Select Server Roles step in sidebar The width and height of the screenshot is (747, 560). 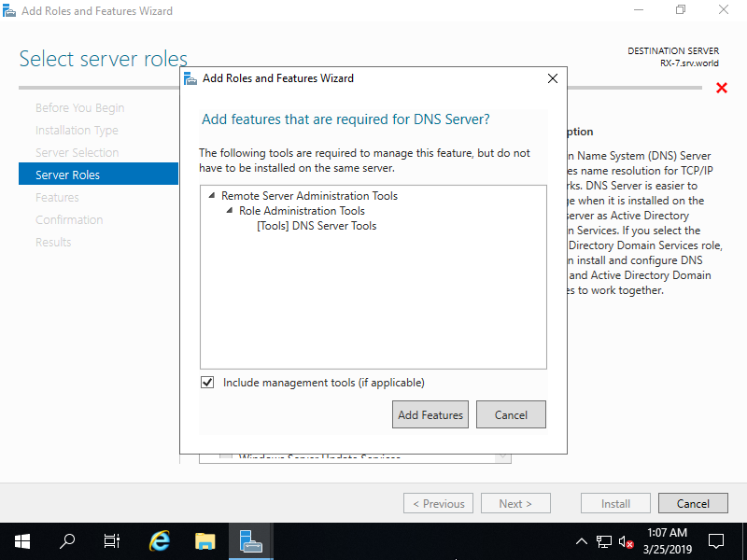[98, 174]
